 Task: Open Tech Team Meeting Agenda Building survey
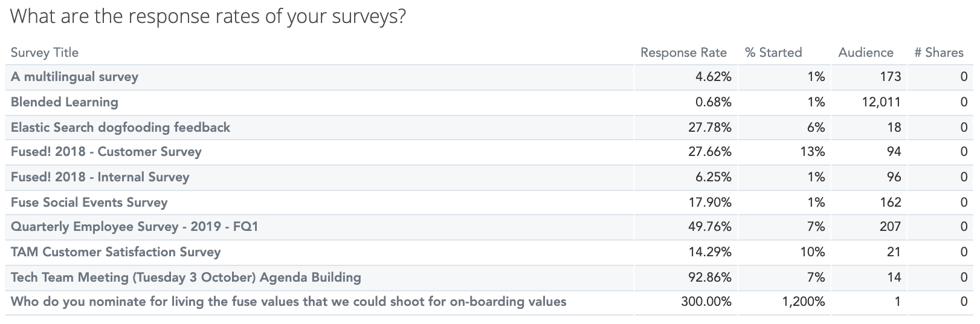pyautogui.click(x=185, y=277)
